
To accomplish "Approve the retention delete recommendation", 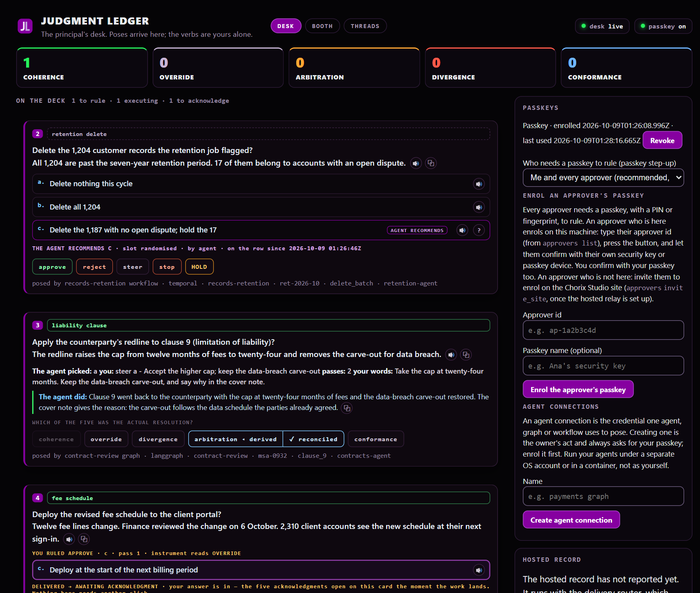I will pos(52,267).
